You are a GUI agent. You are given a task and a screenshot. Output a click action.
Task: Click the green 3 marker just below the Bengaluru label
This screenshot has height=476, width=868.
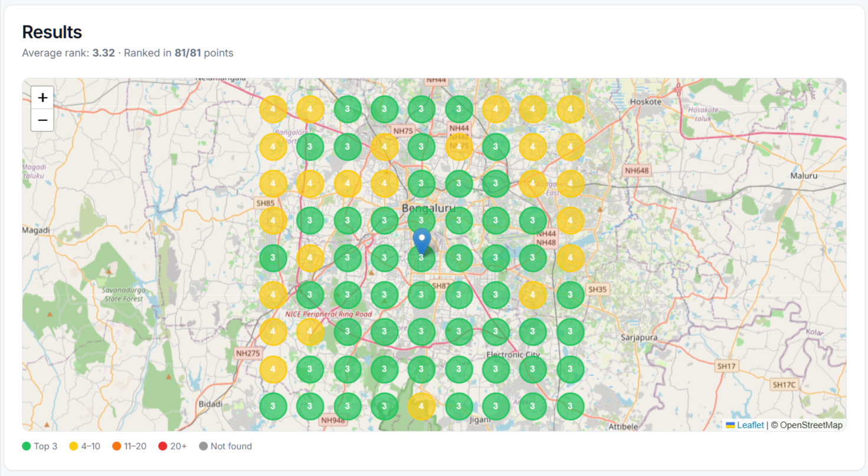(421, 221)
